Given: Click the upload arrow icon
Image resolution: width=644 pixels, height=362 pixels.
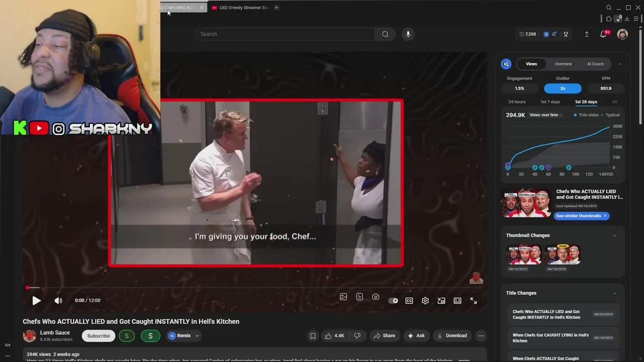Looking at the screenshot, I should tap(587, 34).
